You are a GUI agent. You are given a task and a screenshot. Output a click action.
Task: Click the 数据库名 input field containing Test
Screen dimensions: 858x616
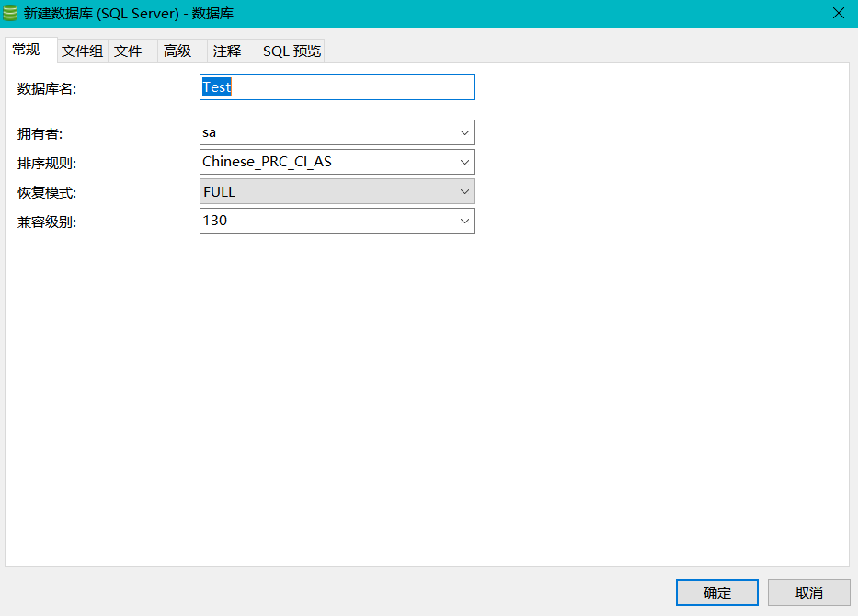(337, 87)
